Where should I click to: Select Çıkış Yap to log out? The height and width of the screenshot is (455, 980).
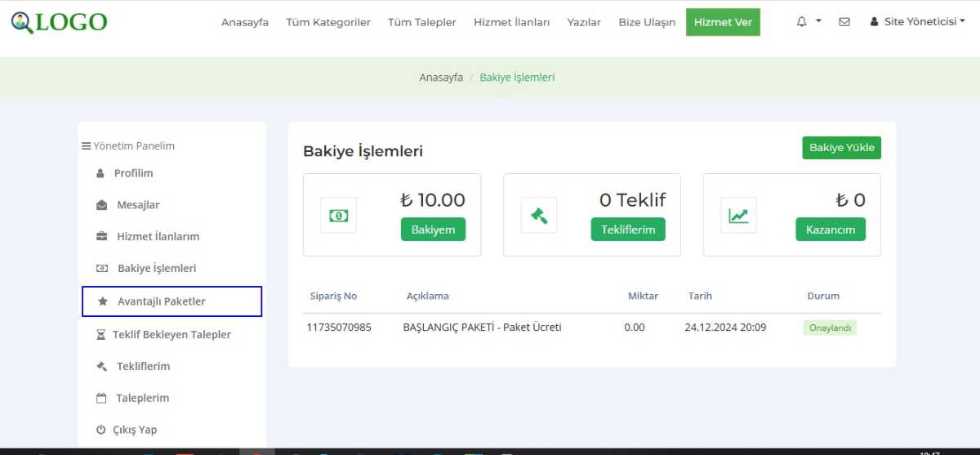(135, 430)
